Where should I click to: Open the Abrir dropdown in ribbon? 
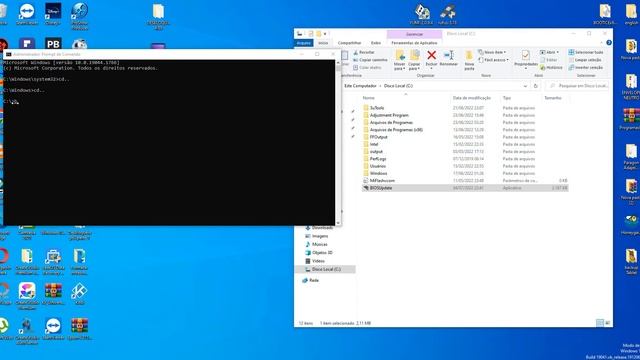[549, 52]
